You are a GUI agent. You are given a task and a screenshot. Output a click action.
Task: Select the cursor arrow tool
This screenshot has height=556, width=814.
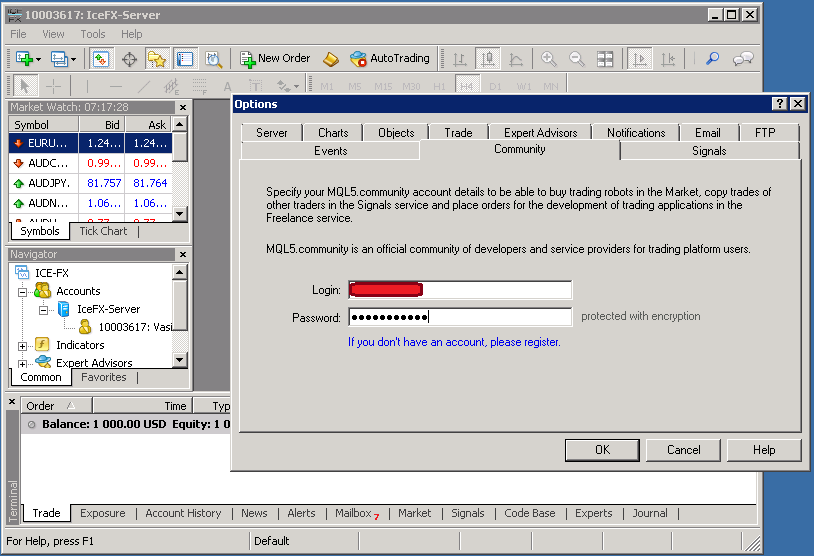(24, 86)
